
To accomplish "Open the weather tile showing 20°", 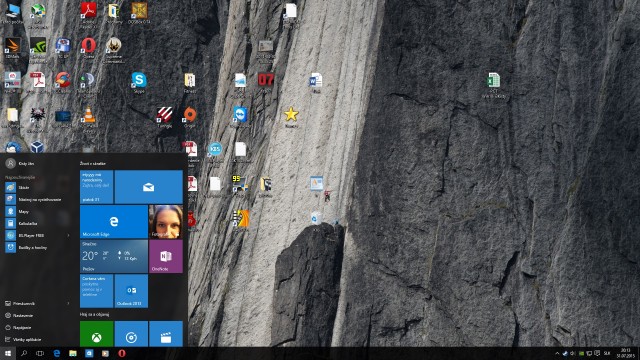I will point(113,256).
